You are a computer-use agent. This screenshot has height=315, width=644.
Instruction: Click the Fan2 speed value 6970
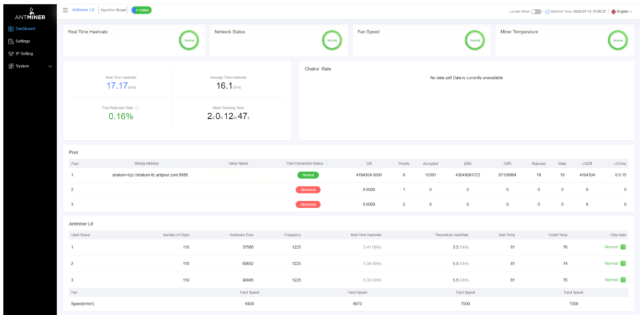pyautogui.click(x=357, y=304)
